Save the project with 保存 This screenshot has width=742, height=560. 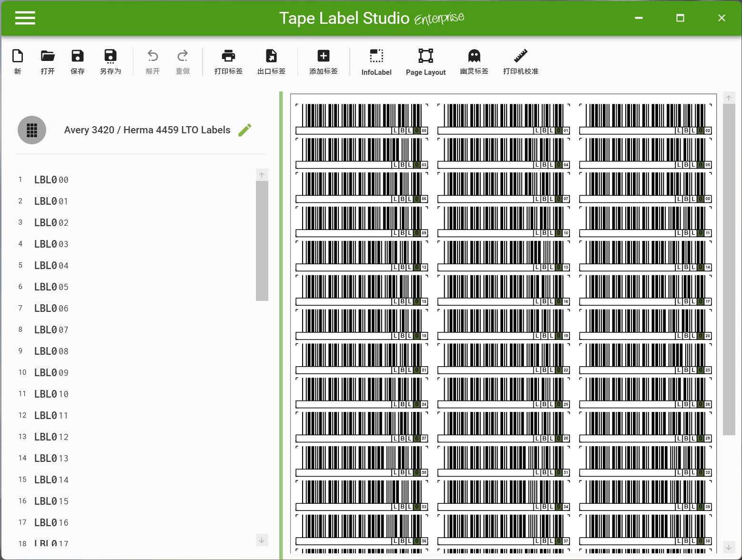point(78,62)
